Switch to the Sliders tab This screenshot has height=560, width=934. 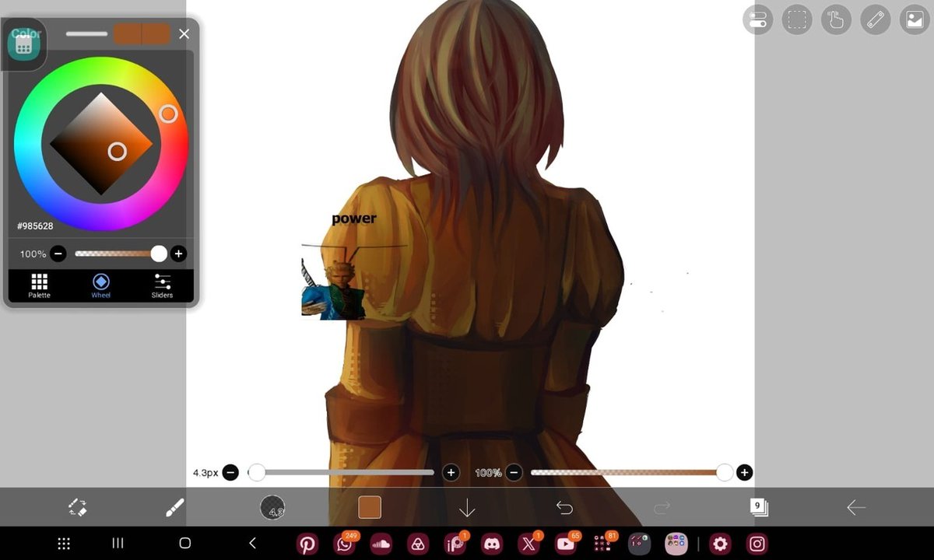tap(162, 285)
